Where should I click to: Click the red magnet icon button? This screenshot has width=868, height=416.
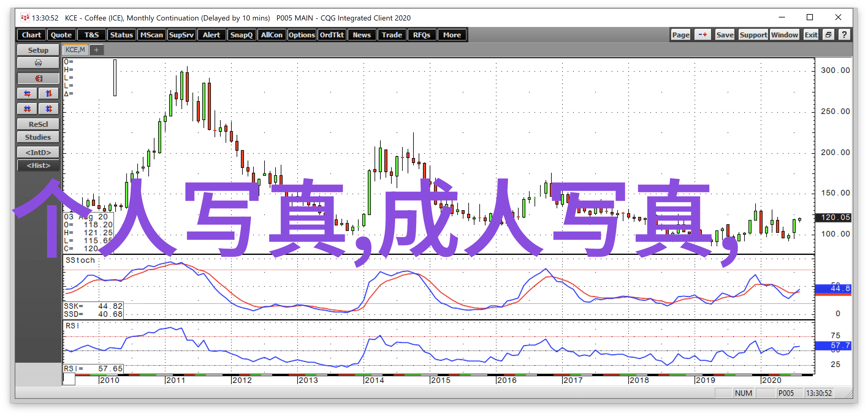(x=38, y=78)
